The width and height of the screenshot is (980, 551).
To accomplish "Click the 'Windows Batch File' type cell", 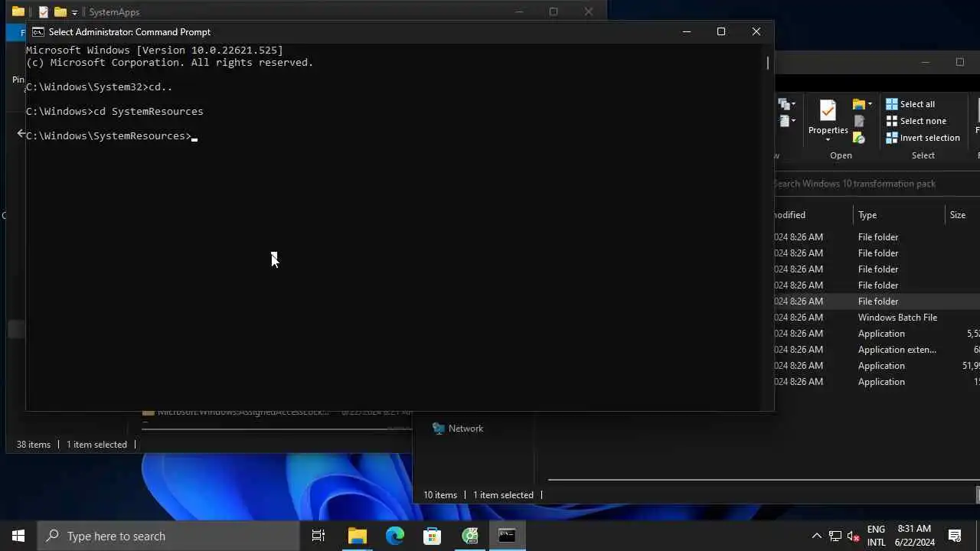I will 897,318.
